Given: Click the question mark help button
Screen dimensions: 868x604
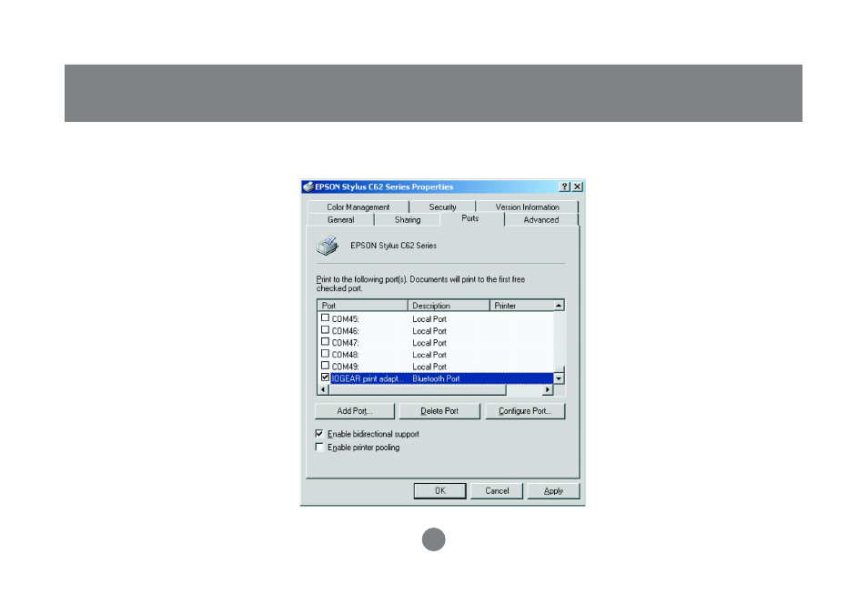Looking at the screenshot, I should click(x=564, y=187).
